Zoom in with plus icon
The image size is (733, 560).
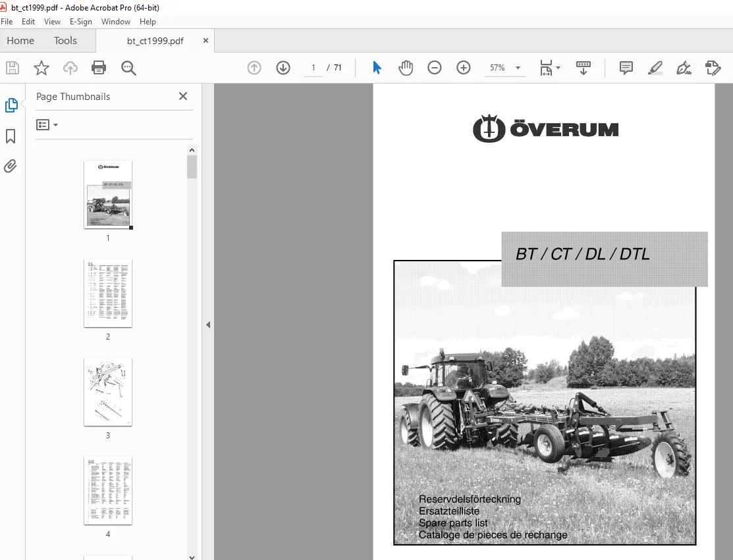click(x=463, y=68)
